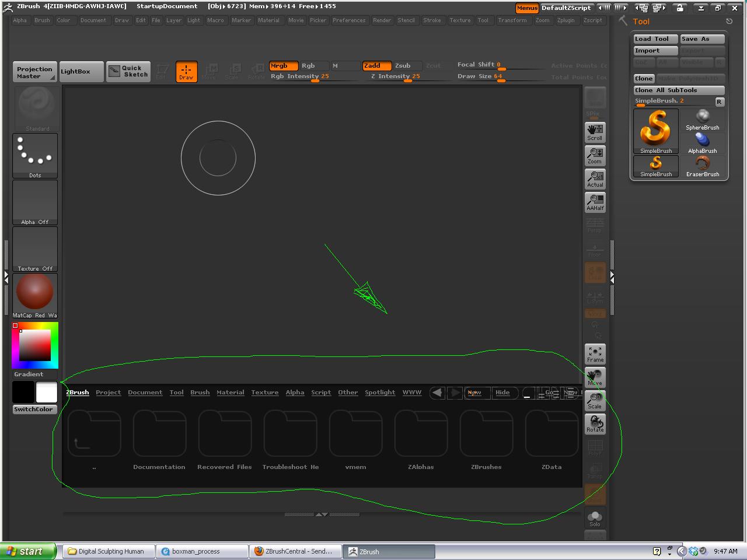
Task: Open the Dots stroke selector
Action: coord(35,156)
